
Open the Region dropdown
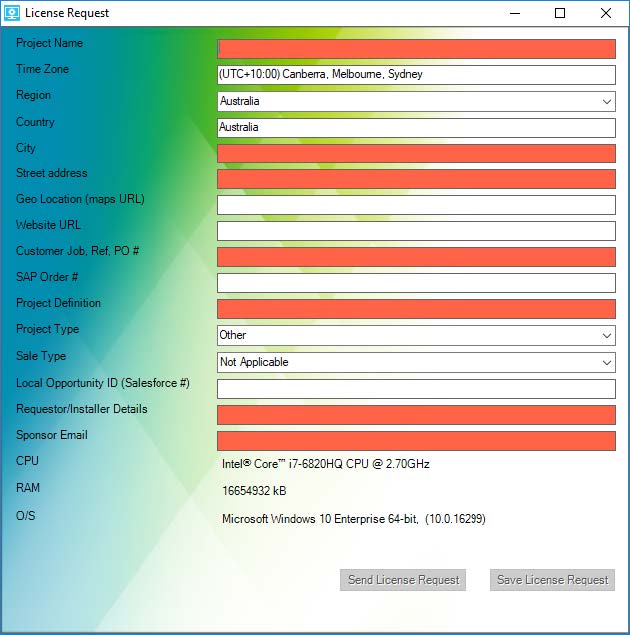[416, 101]
